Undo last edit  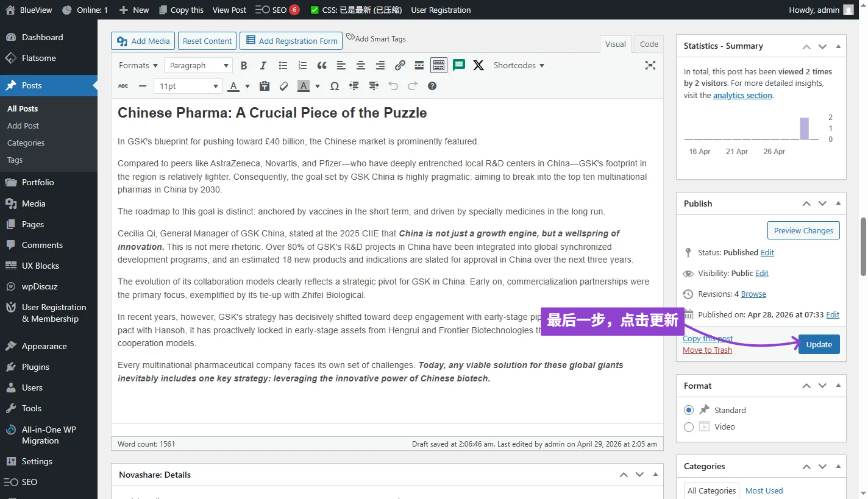click(x=393, y=86)
